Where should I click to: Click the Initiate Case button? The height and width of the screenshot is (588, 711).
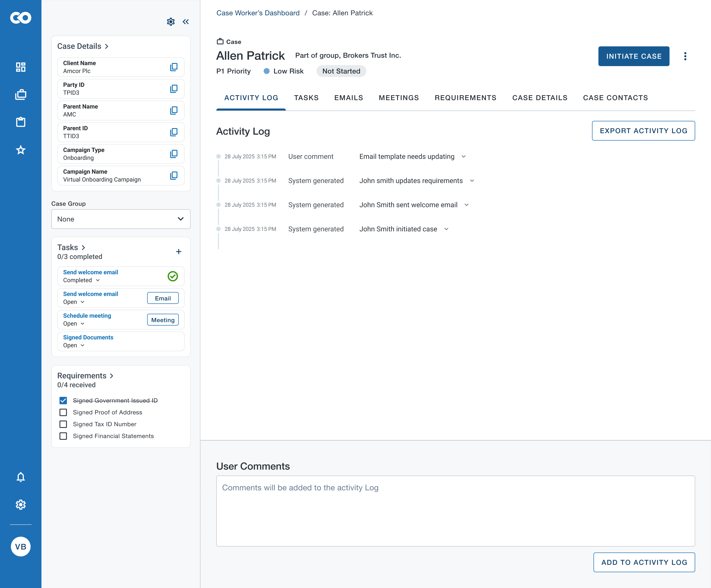[633, 56]
